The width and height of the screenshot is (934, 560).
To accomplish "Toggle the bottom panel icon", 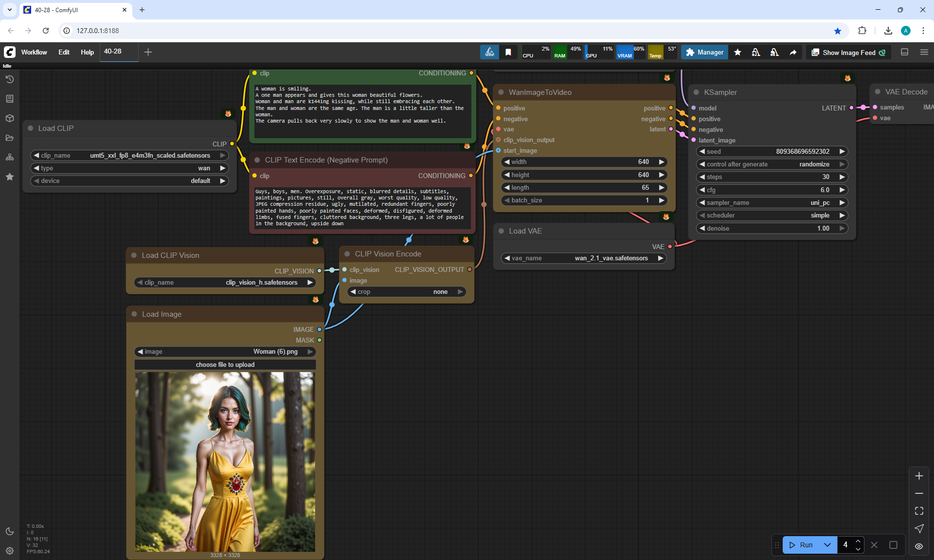I will point(905,52).
